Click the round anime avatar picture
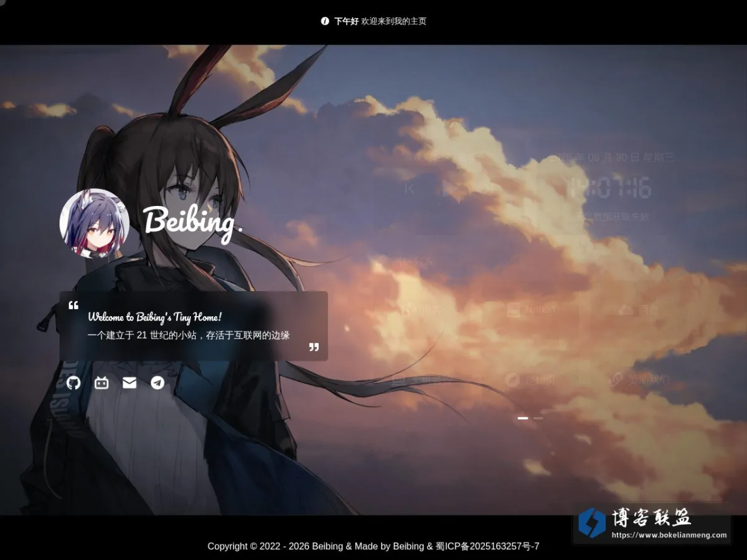 pos(95,223)
